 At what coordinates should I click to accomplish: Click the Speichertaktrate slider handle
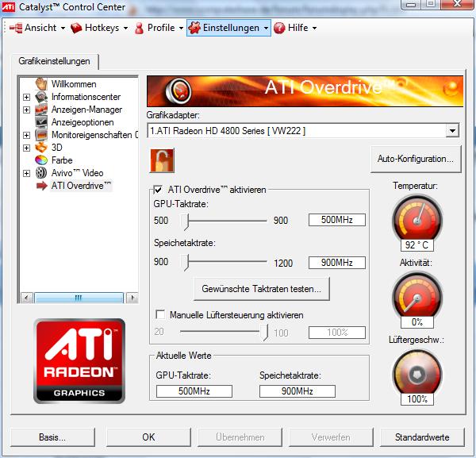tap(185, 263)
